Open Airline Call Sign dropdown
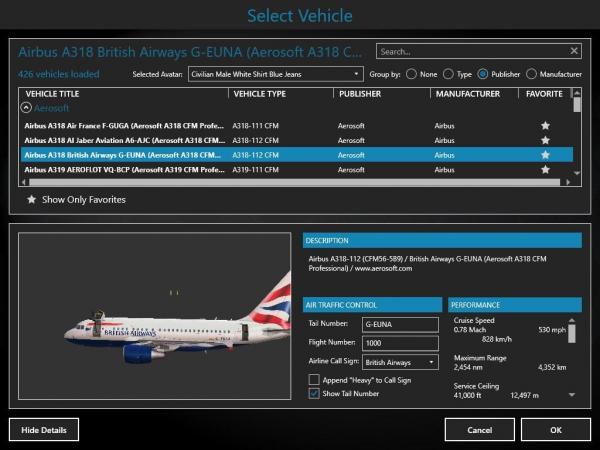Viewport: 600px width, 450px height. click(400, 362)
